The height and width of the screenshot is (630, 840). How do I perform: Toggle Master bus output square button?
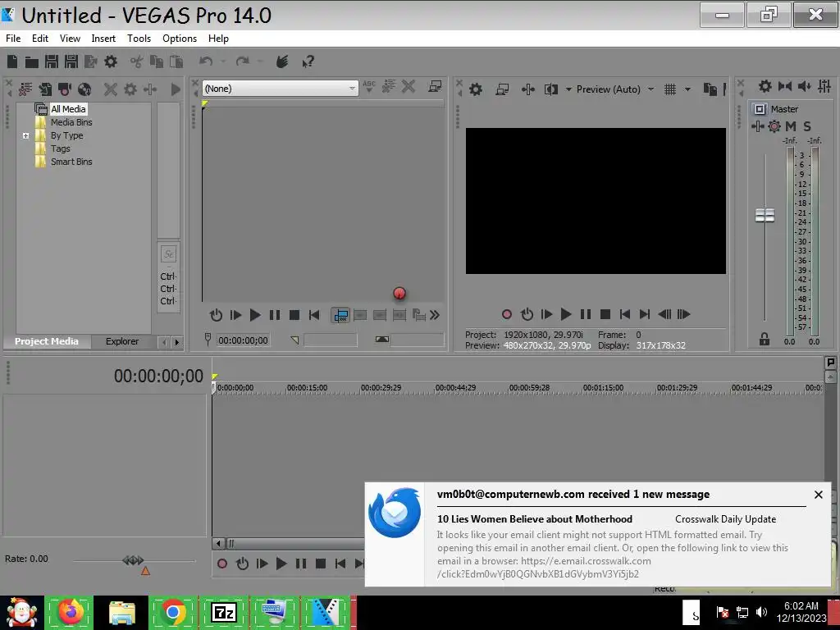(x=760, y=109)
